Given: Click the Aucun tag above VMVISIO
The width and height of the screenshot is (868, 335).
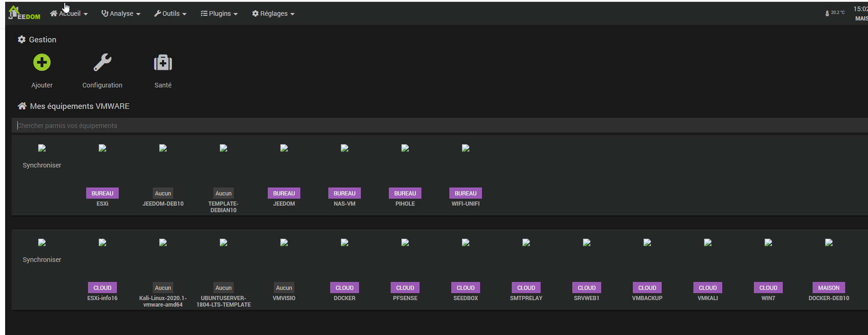Looking at the screenshot, I should (284, 288).
